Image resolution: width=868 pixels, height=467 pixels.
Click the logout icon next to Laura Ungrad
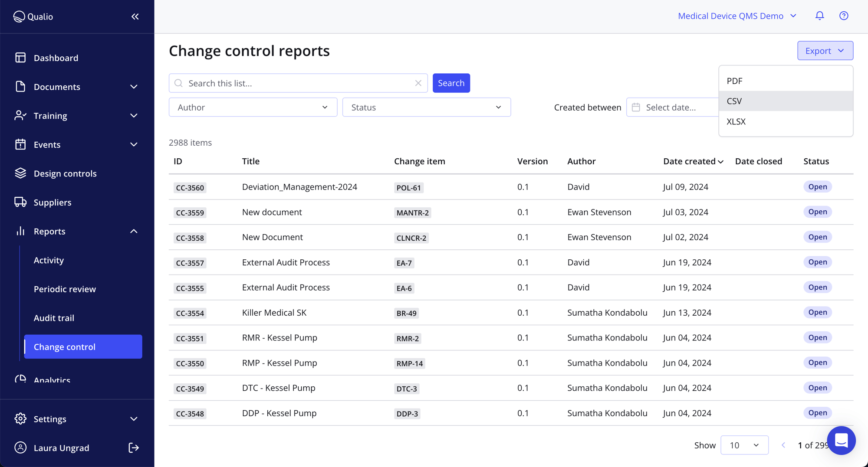pyautogui.click(x=134, y=447)
